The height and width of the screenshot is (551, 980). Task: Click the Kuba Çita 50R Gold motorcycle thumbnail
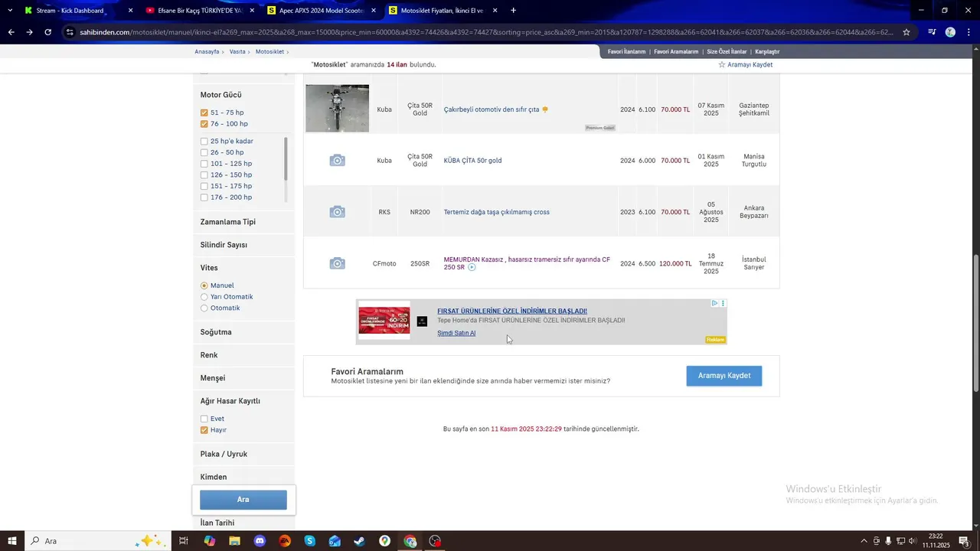click(x=337, y=108)
